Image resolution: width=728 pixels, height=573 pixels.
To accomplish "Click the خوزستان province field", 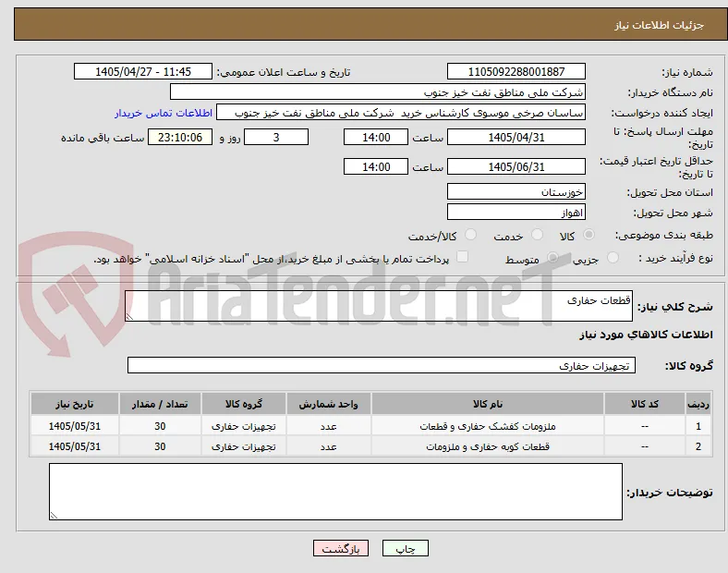I will pyautogui.click(x=516, y=192).
